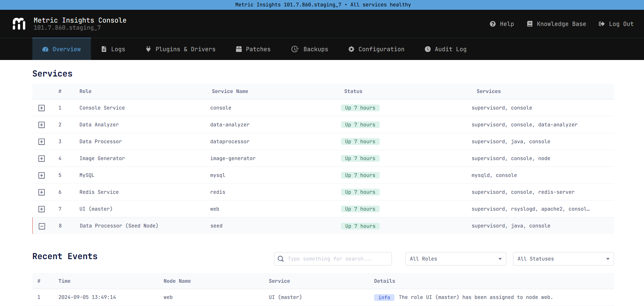Click the Service Name column header
The width and height of the screenshot is (644, 306).
click(230, 91)
